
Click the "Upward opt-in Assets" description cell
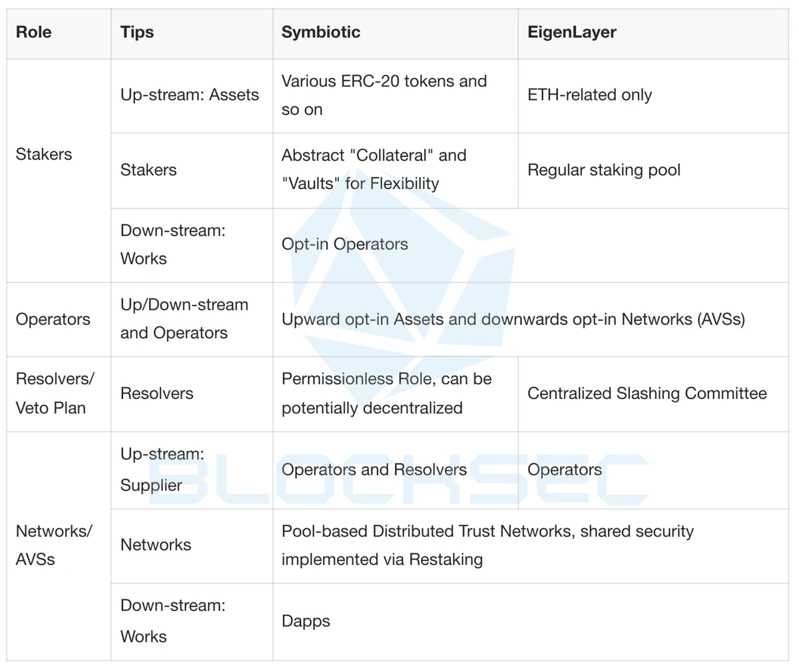[513, 320]
